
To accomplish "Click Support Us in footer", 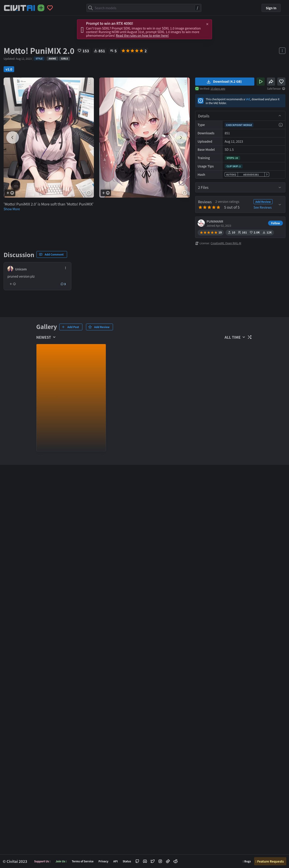I will tap(42, 861).
